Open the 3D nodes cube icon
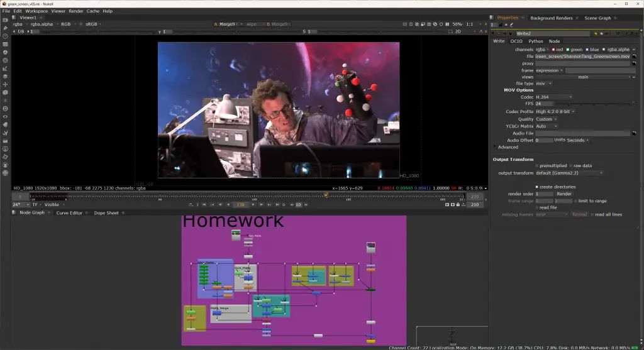The height and width of the screenshot is (350, 644). (5, 92)
